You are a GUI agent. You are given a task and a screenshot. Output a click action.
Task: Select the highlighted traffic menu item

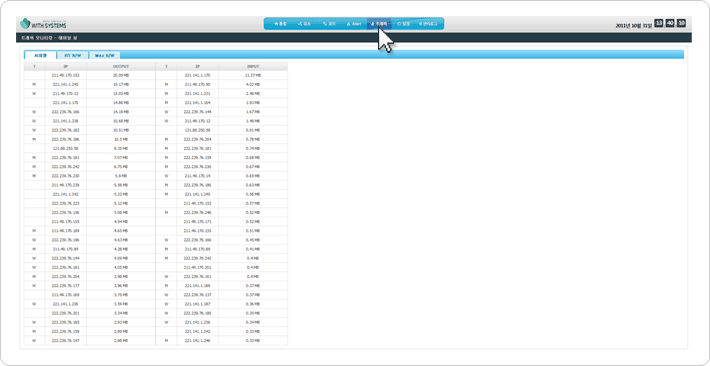(379, 24)
